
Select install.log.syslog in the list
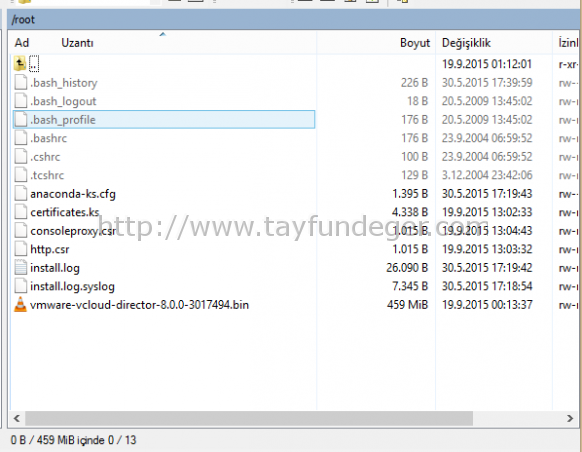pyautogui.click(x=72, y=286)
